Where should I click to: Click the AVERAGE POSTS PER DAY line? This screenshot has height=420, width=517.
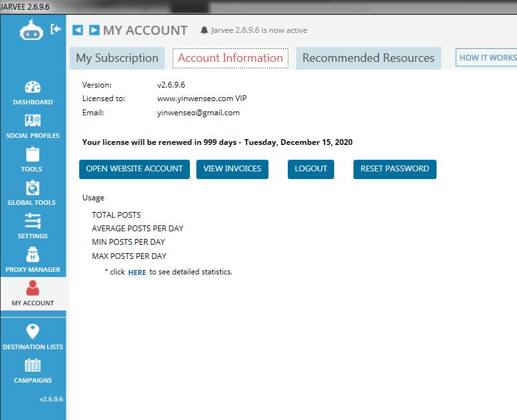[138, 229]
